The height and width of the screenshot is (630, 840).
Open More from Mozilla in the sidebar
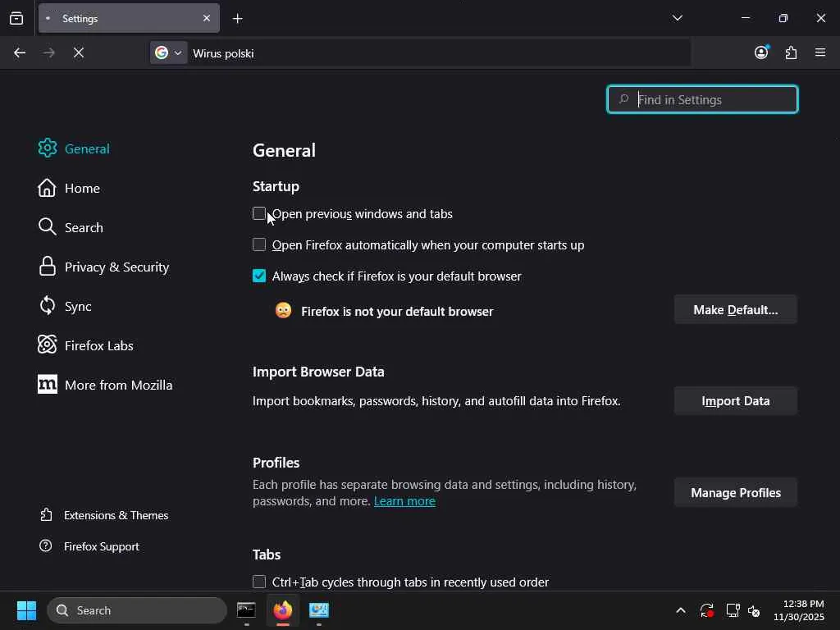[105, 385]
